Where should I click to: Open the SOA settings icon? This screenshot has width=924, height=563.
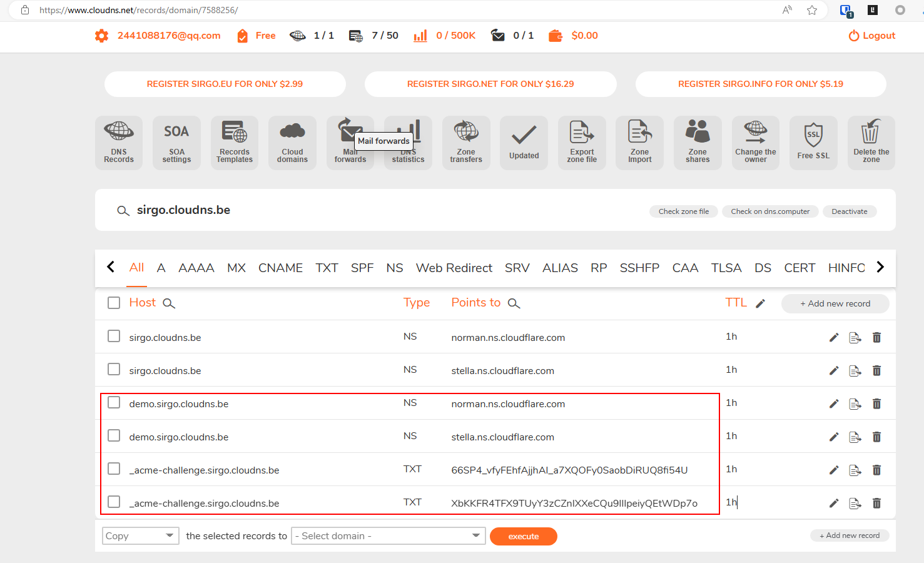176,143
